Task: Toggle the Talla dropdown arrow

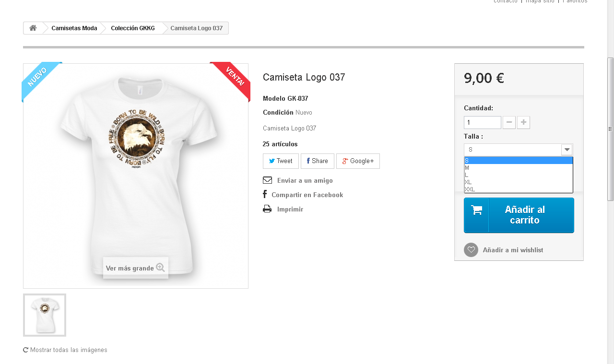Action: click(567, 150)
